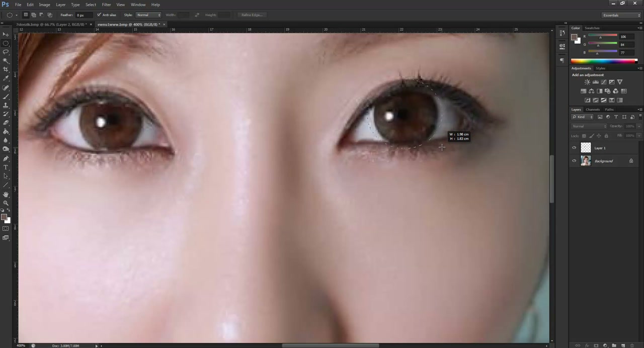Screen dimensions: 644x348
Task: Switch to the Paths tab
Action: pyautogui.click(x=609, y=109)
